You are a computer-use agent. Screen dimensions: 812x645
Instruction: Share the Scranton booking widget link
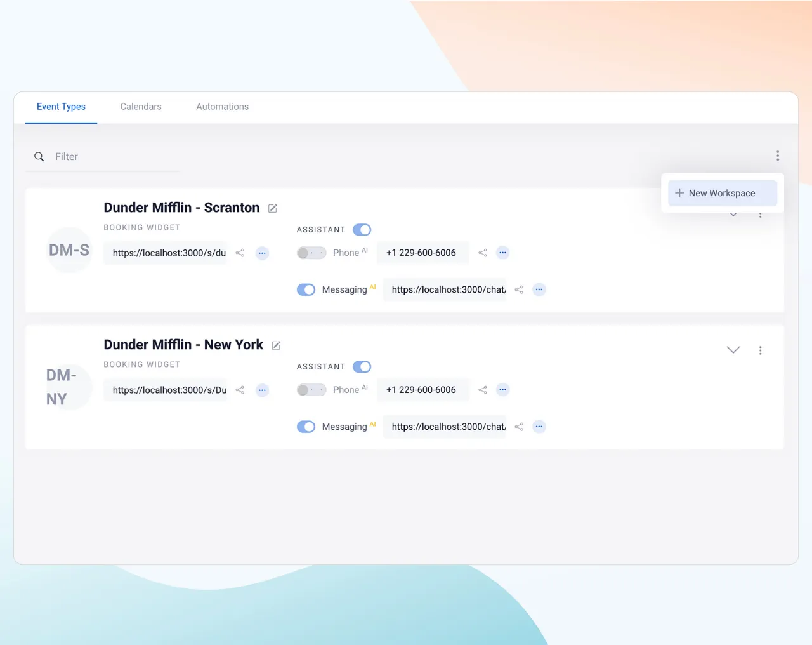coord(240,253)
